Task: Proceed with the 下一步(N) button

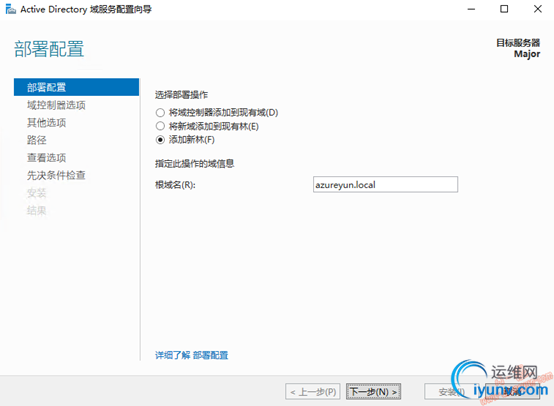Action: (373, 392)
